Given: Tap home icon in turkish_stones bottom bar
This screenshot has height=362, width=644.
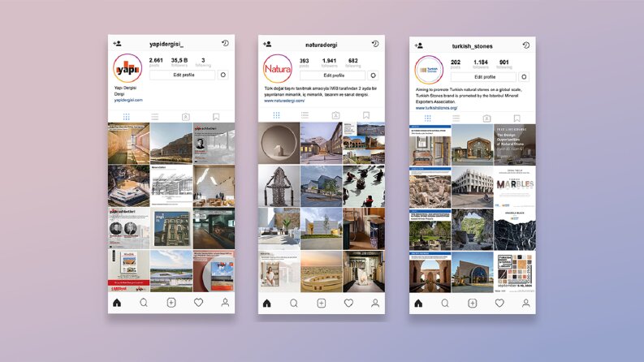Looking at the screenshot, I should tap(418, 304).
